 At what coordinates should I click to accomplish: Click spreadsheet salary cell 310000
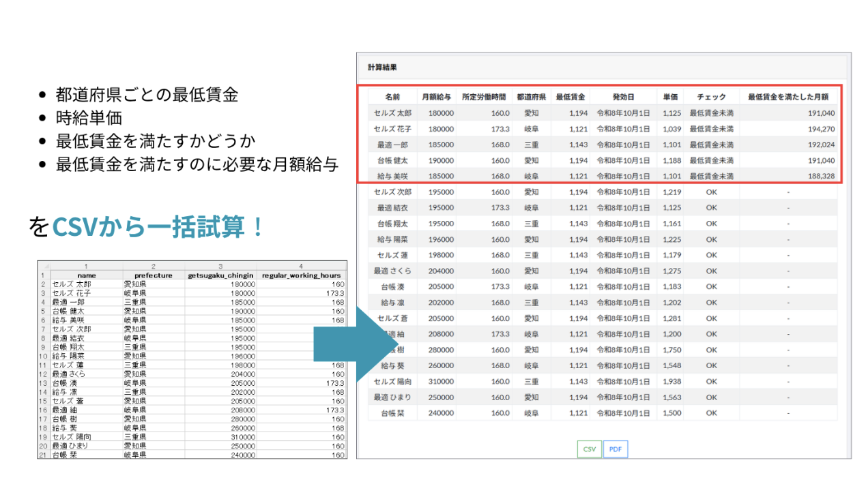221,436
